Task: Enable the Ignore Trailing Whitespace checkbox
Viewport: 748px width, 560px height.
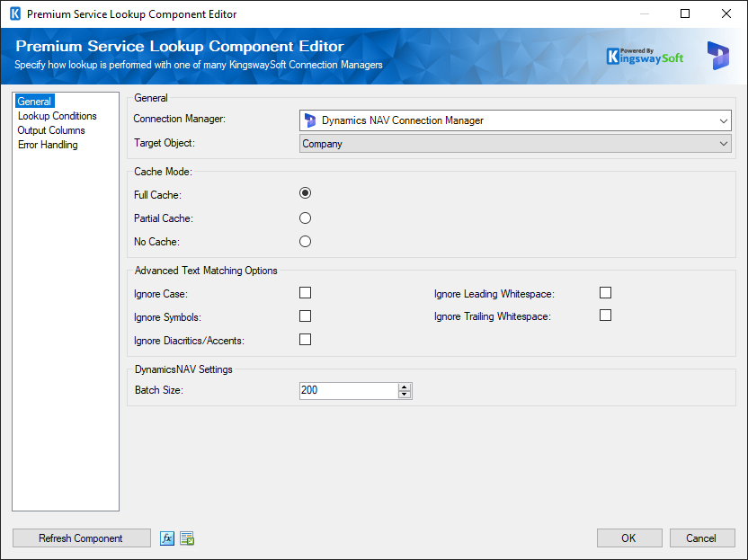Action: point(605,316)
